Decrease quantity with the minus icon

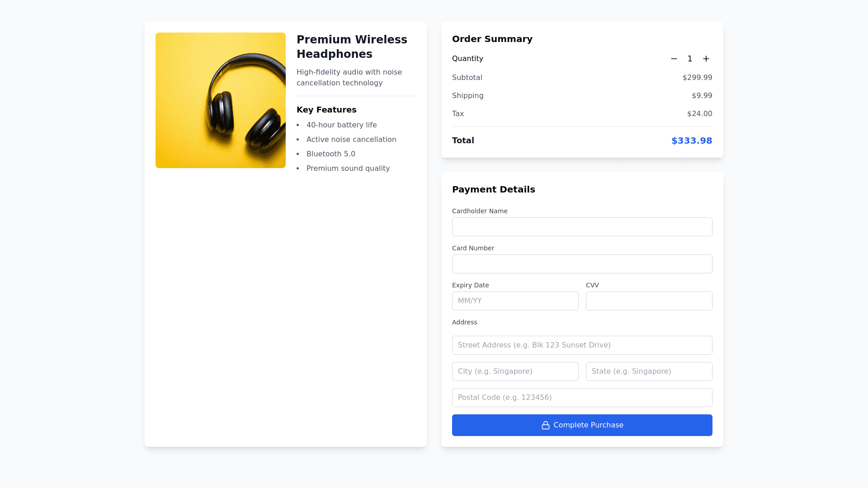tap(674, 59)
